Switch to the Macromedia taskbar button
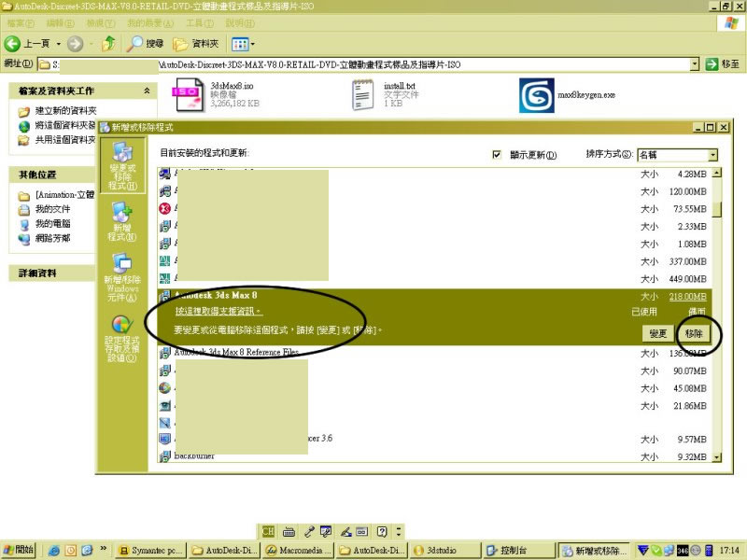Viewport: 747px width, 560px height. click(x=299, y=551)
